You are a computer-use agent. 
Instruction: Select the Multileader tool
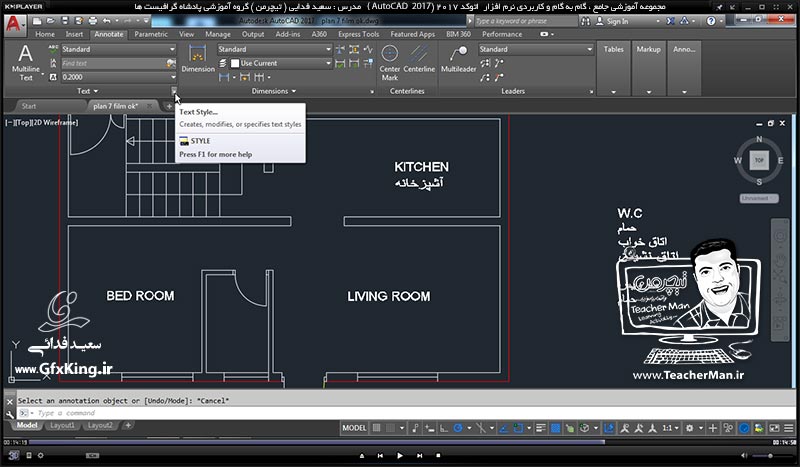pyautogui.click(x=458, y=59)
